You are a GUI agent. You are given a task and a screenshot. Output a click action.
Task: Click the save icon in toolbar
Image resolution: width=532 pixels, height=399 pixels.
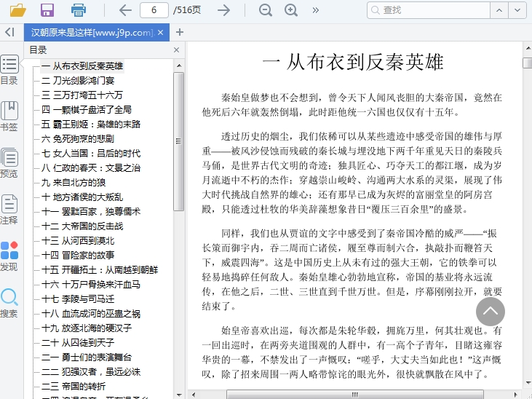click(x=47, y=10)
